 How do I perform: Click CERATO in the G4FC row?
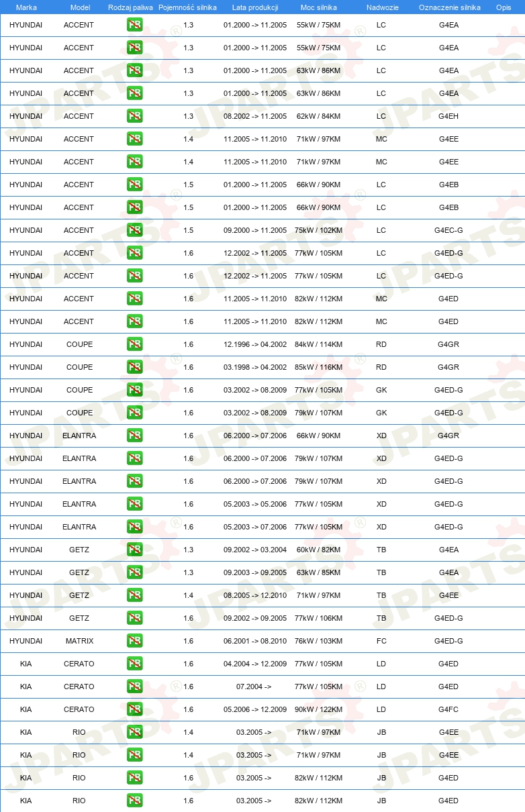(x=79, y=709)
